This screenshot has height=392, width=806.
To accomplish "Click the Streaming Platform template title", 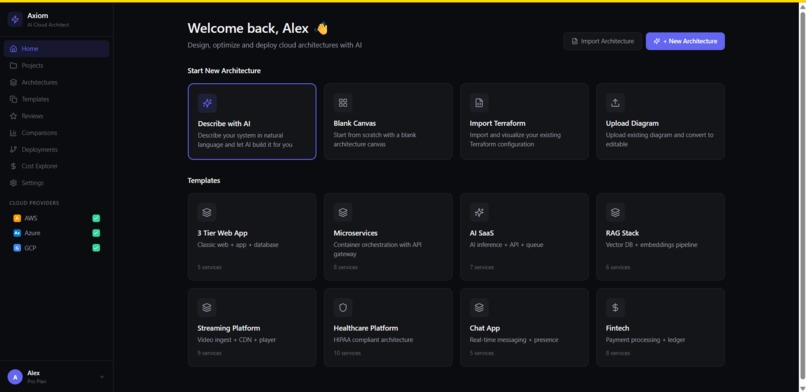I will point(229,328).
